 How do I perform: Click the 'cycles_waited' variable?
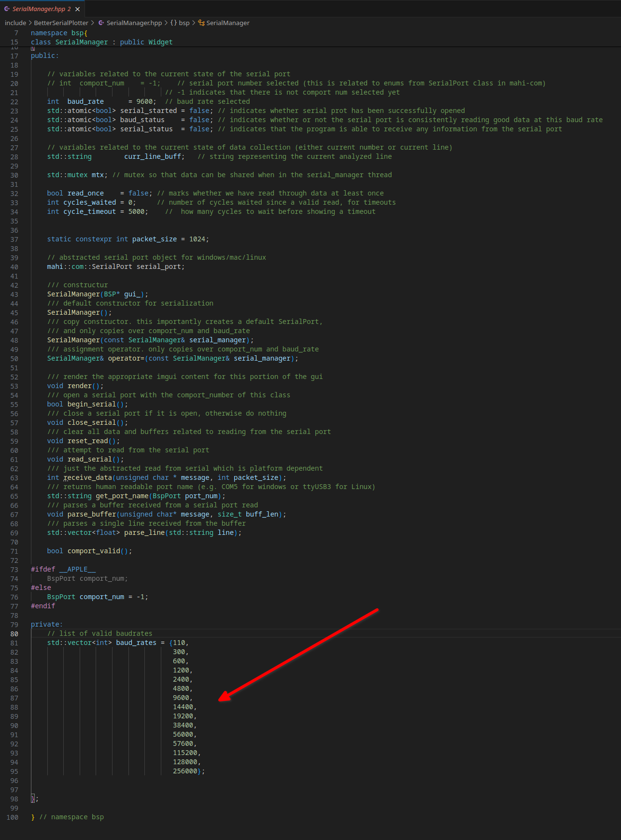(90, 203)
